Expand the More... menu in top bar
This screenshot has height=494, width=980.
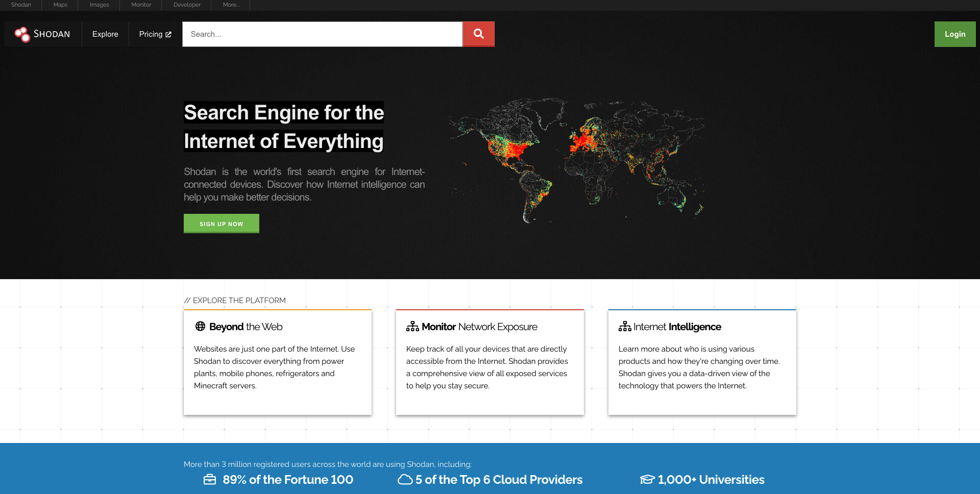(231, 5)
